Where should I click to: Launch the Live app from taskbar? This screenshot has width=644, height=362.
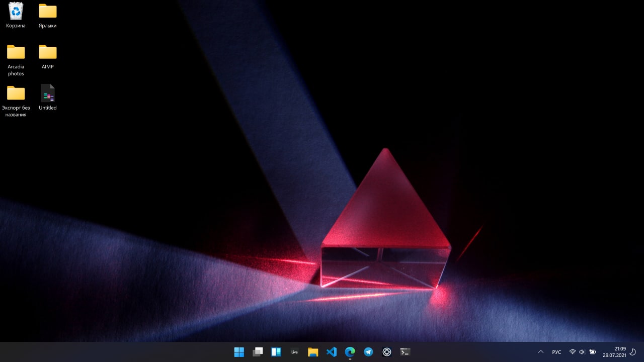tap(294, 352)
